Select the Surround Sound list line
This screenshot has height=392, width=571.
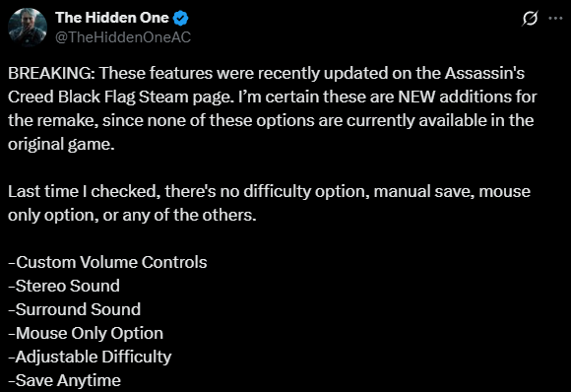click(x=74, y=309)
